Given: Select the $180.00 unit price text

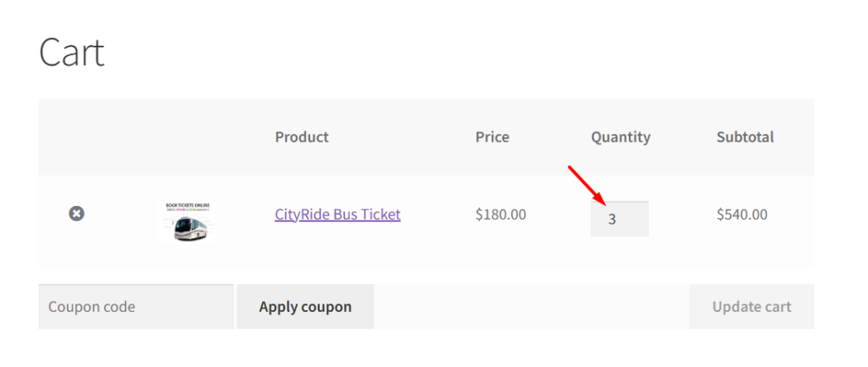Looking at the screenshot, I should 500,214.
